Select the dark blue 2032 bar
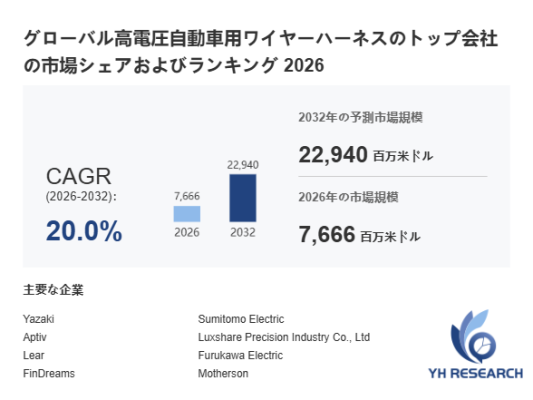The width and height of the screenshot is (533, 400). click(243, 198)
